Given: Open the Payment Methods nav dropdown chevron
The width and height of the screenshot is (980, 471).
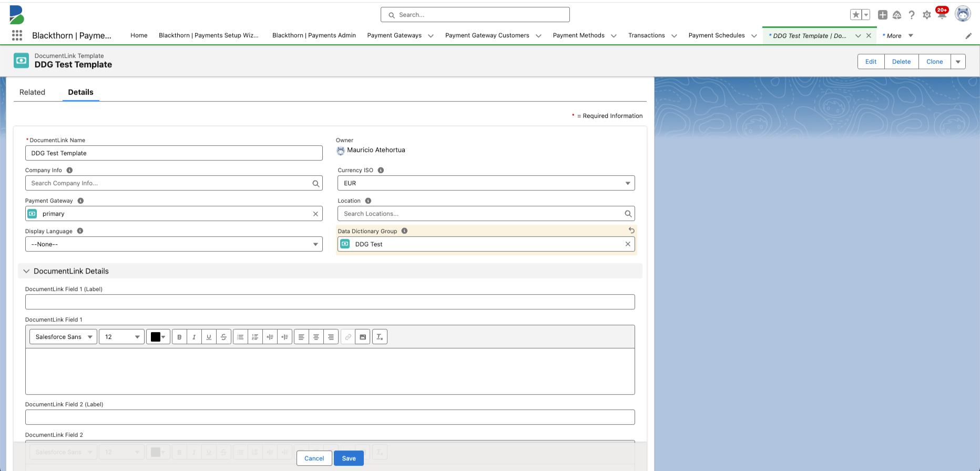Looking at the screenshot, I should click(614, 36).
